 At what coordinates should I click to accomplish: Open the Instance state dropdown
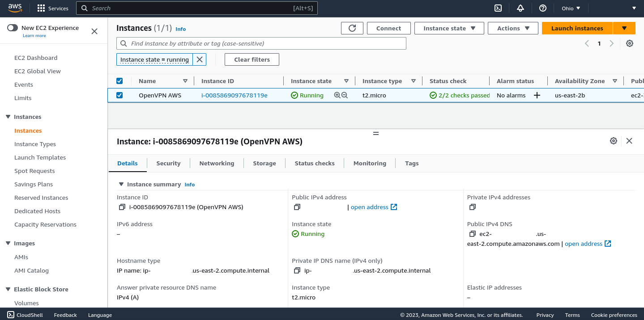click(448, 28)
